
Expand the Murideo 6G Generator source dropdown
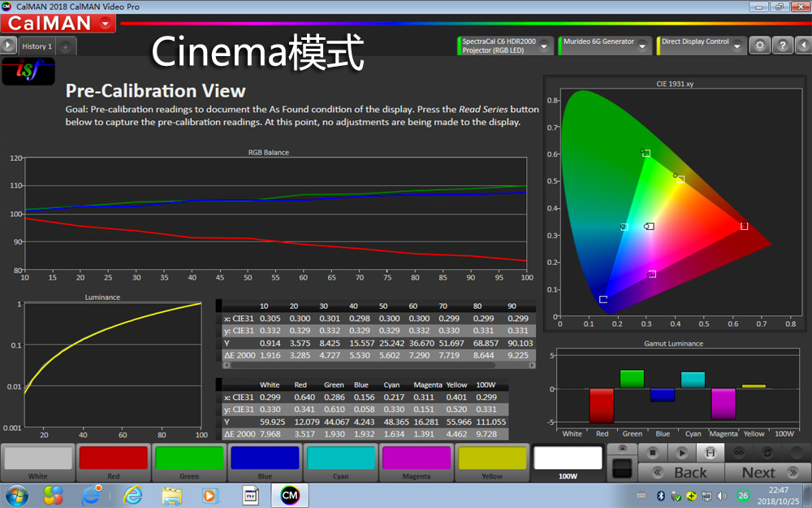tap(643, 46)
